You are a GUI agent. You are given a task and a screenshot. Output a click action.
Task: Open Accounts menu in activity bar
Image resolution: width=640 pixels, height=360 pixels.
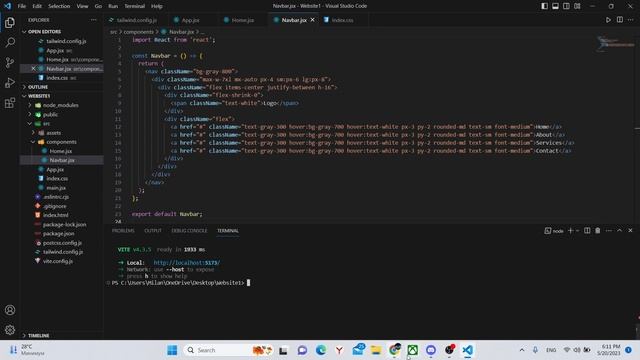click(10, 310)
